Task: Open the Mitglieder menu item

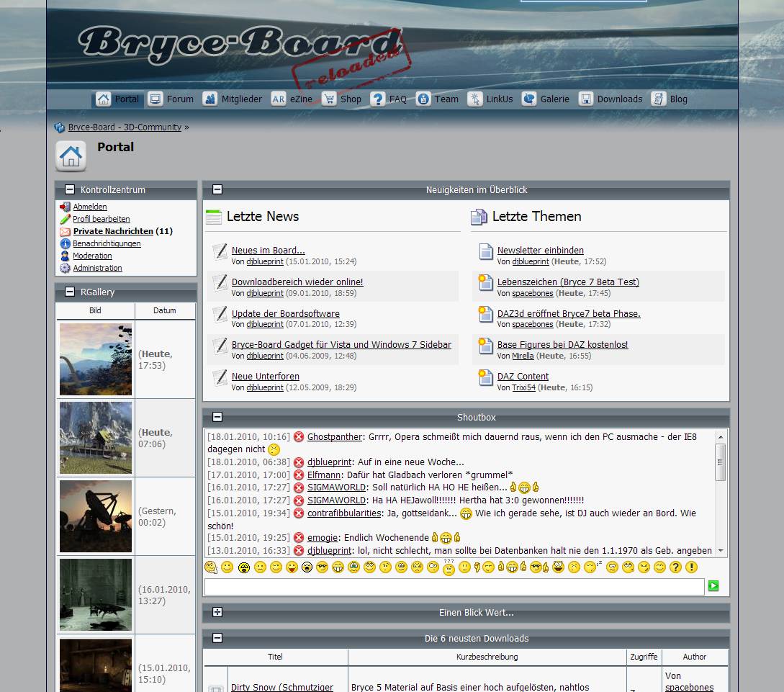Action: click(x=241, y=99)
